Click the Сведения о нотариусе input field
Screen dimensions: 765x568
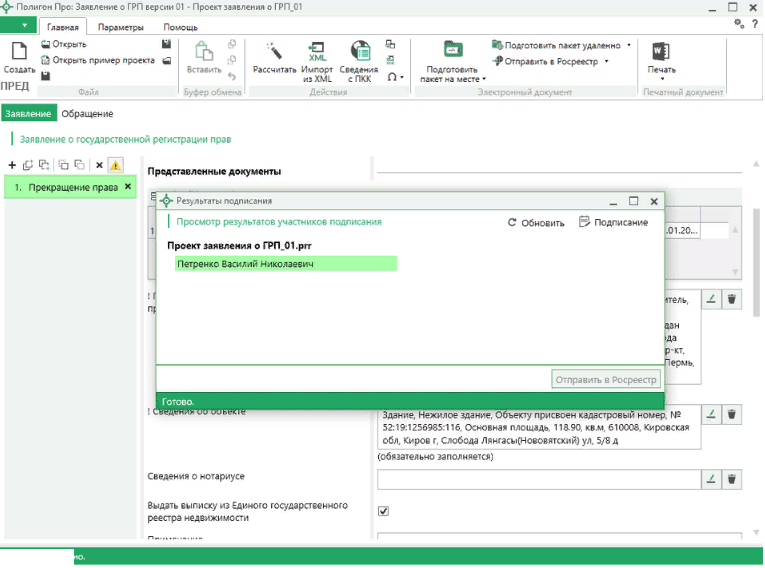pos(538,479)
